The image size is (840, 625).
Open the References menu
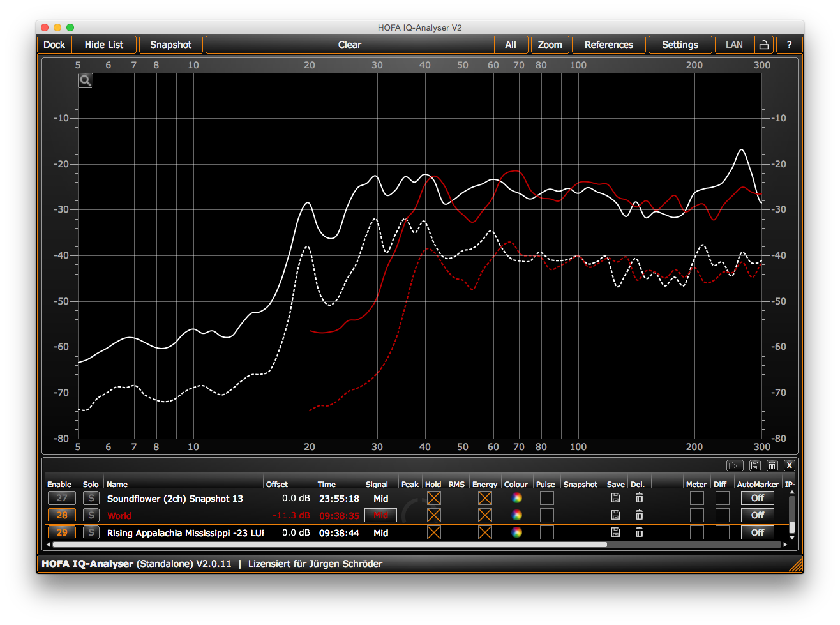[x=608, y=45]
